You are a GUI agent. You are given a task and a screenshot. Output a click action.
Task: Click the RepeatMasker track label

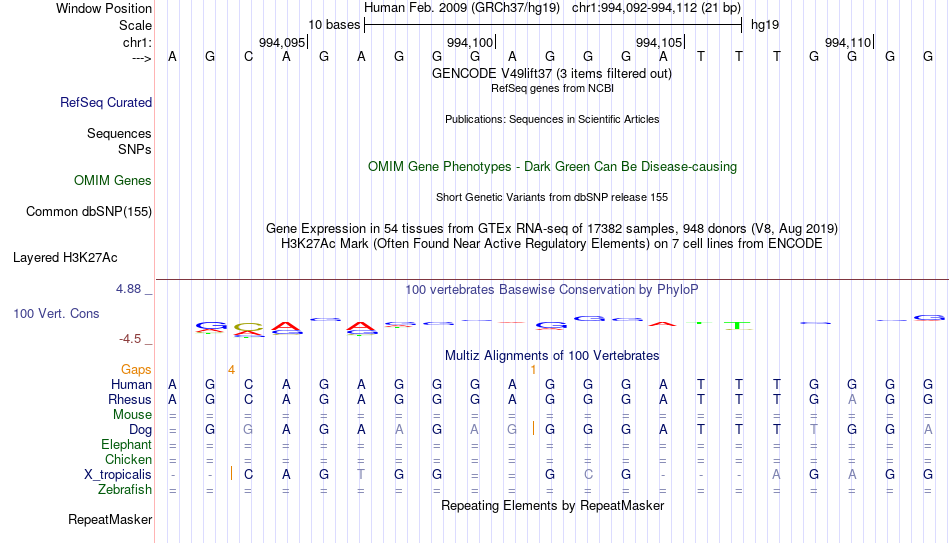click(110, 519)
